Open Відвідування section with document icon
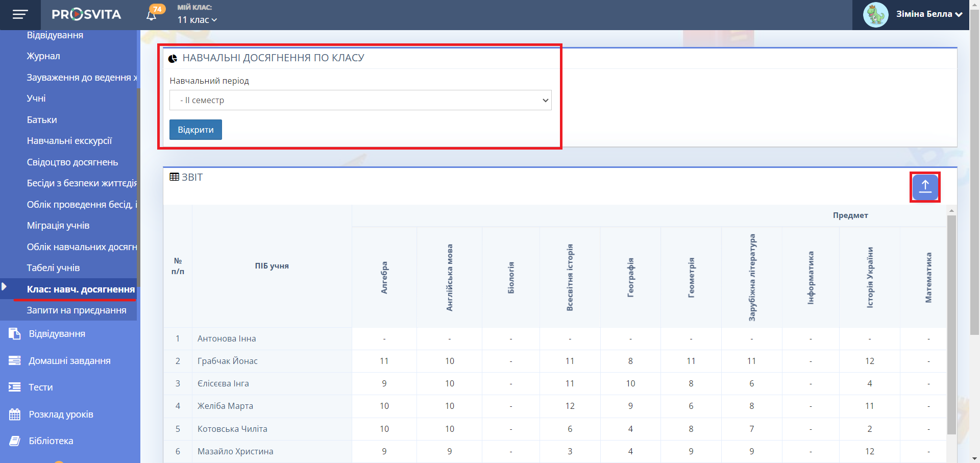The width and height of the screenshot is (980, 463). tap(15, 334)
